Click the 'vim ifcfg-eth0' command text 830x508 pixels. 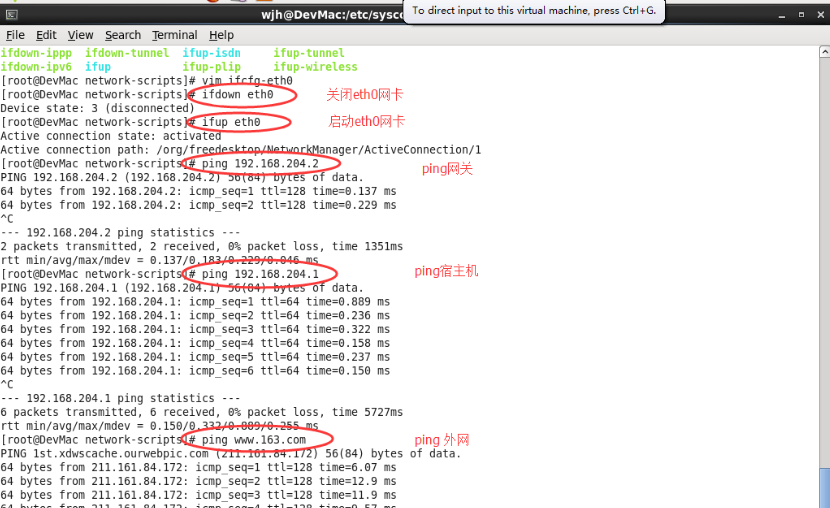[247, 80]
